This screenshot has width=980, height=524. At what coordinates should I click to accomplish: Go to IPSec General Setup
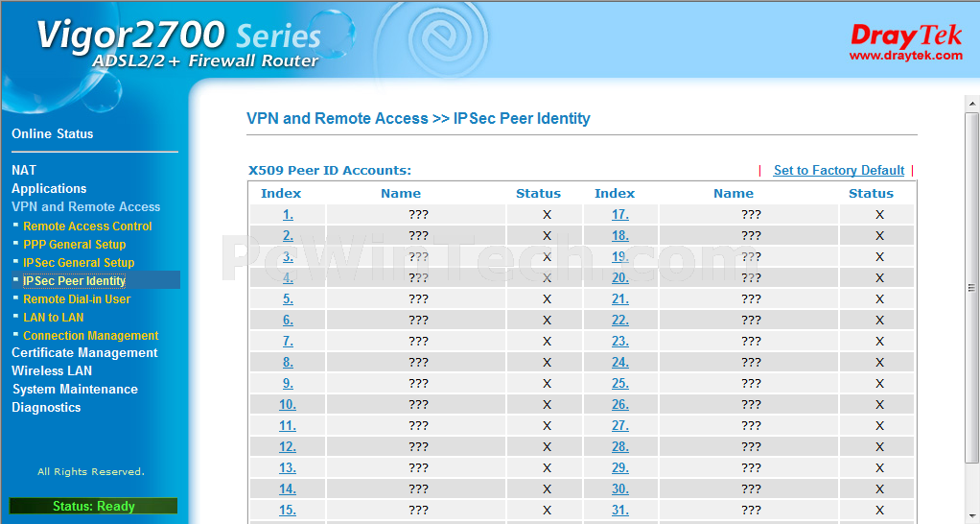click(79, 263)
